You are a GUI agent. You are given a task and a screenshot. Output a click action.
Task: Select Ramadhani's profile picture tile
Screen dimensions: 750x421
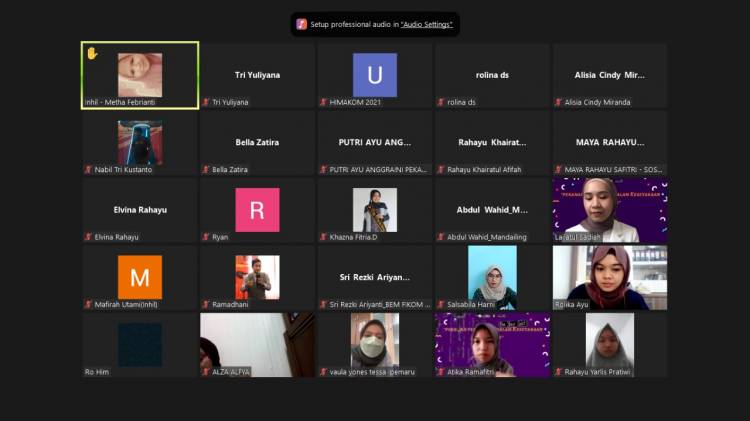coord(257,277)
